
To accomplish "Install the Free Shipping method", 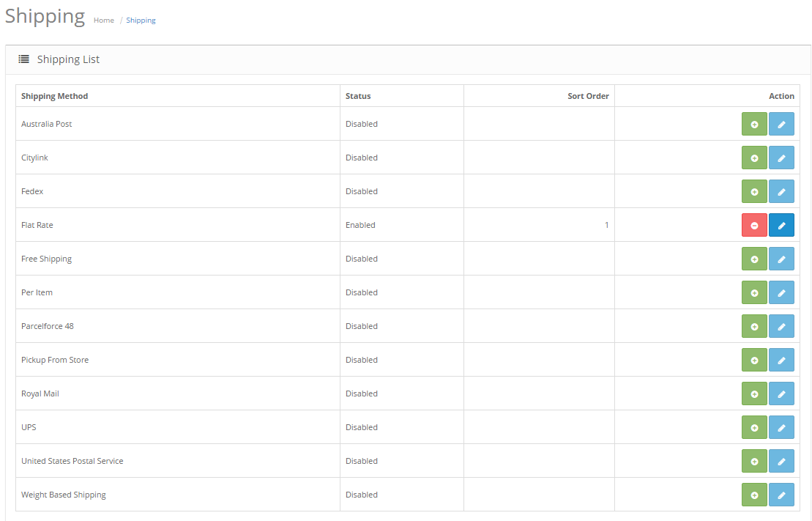I will tap(754, 259).
